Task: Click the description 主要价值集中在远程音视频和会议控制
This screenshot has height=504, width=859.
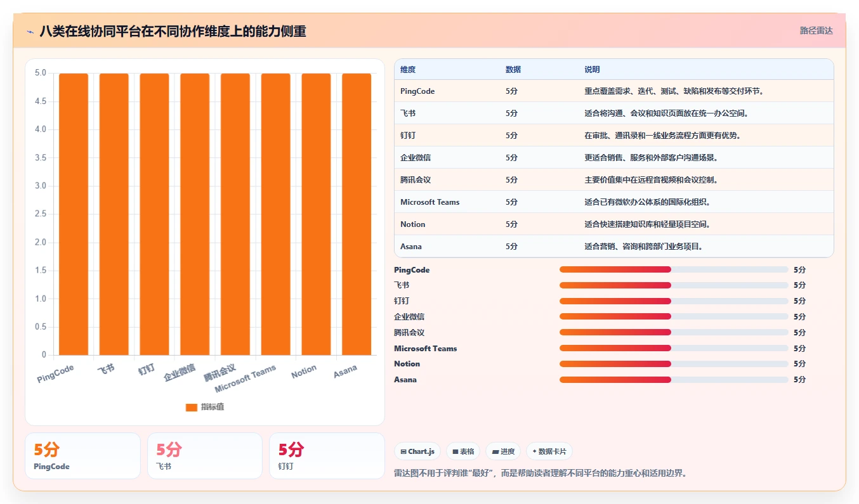Action: click(x=651, y=180)
